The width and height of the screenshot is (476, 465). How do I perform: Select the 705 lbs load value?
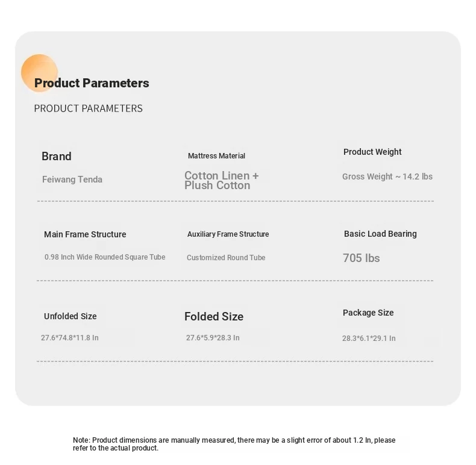click(362, 258)
